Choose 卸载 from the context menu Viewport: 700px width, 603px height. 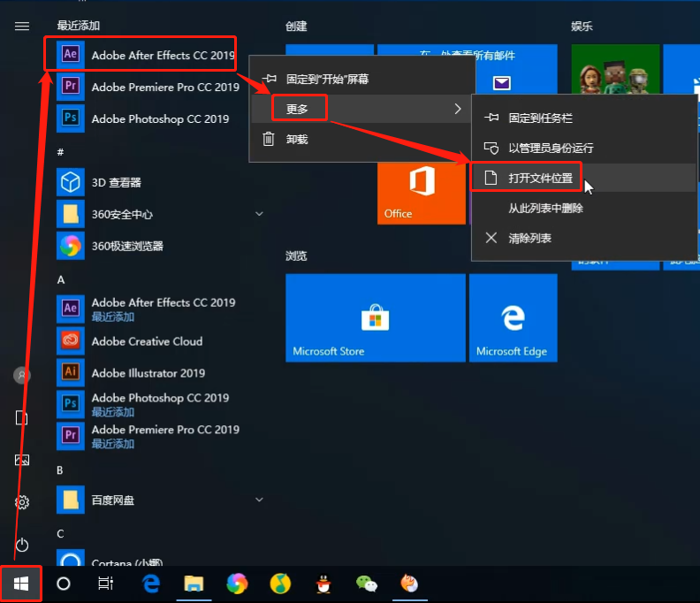point(361,140)
